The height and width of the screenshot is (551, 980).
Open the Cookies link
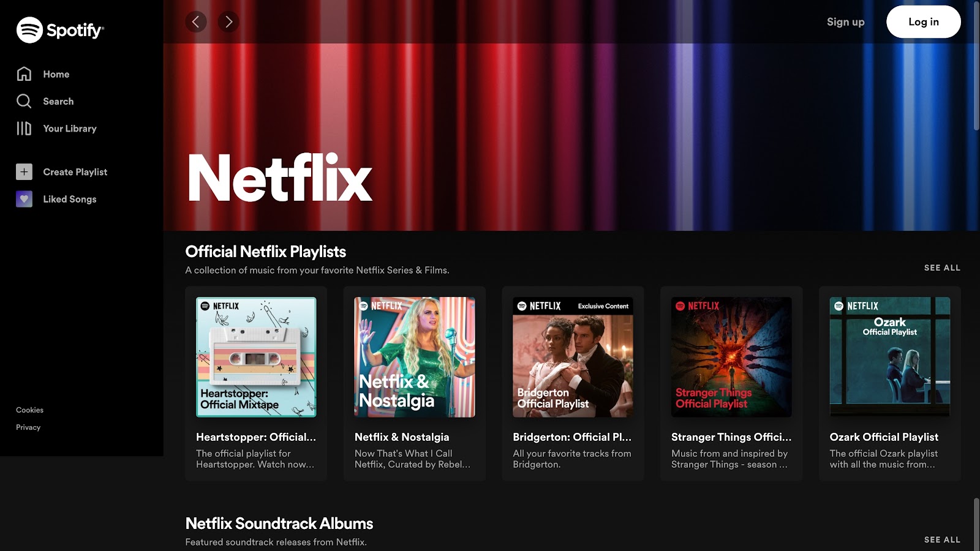tap(29, 410)
